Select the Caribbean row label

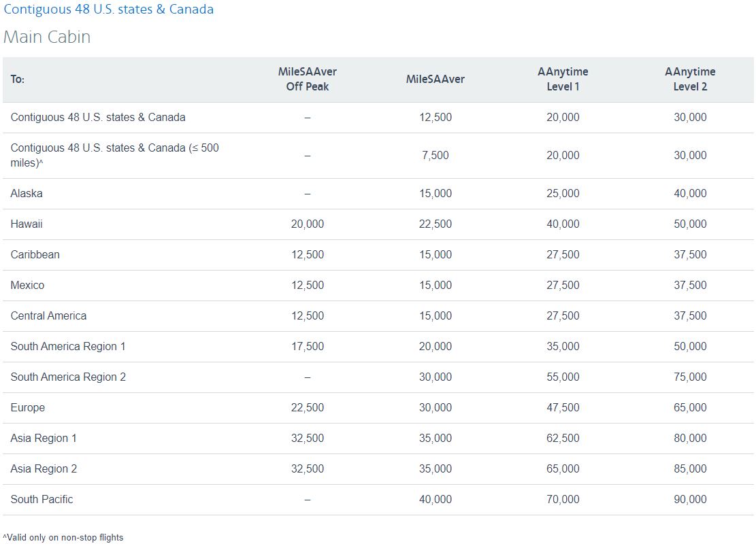[35, 254]
